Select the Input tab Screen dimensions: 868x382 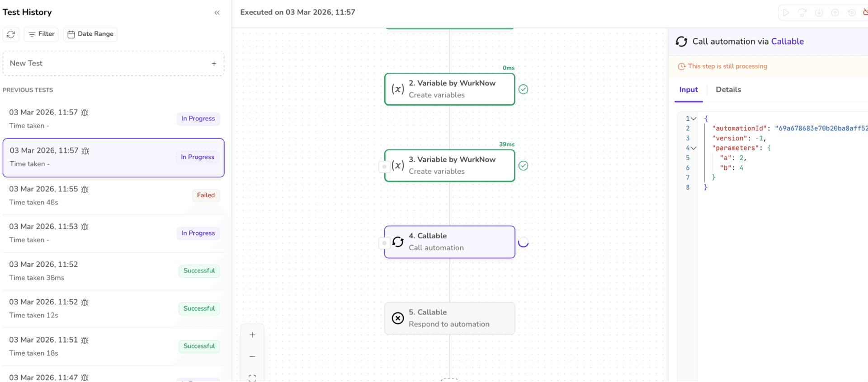coord(688,90)
